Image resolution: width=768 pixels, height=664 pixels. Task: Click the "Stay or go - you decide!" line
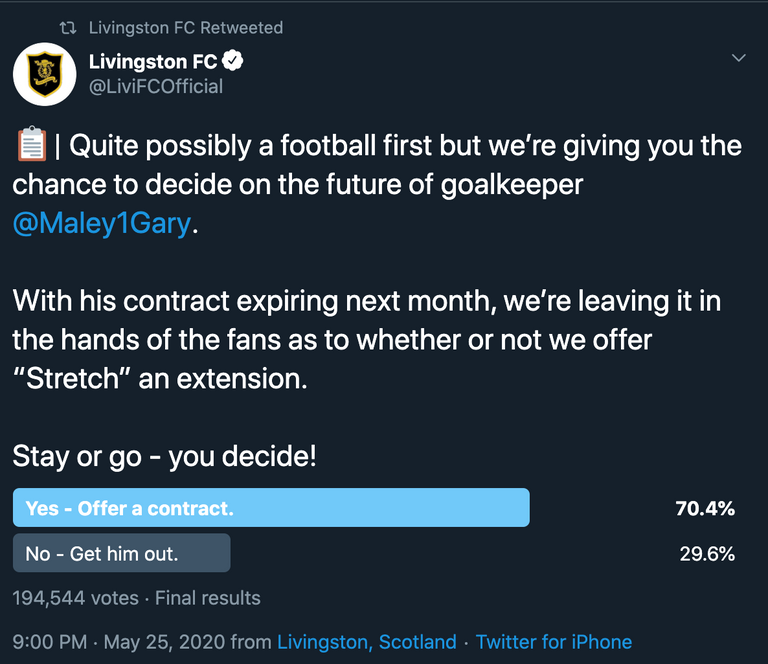tap(164, 457)
